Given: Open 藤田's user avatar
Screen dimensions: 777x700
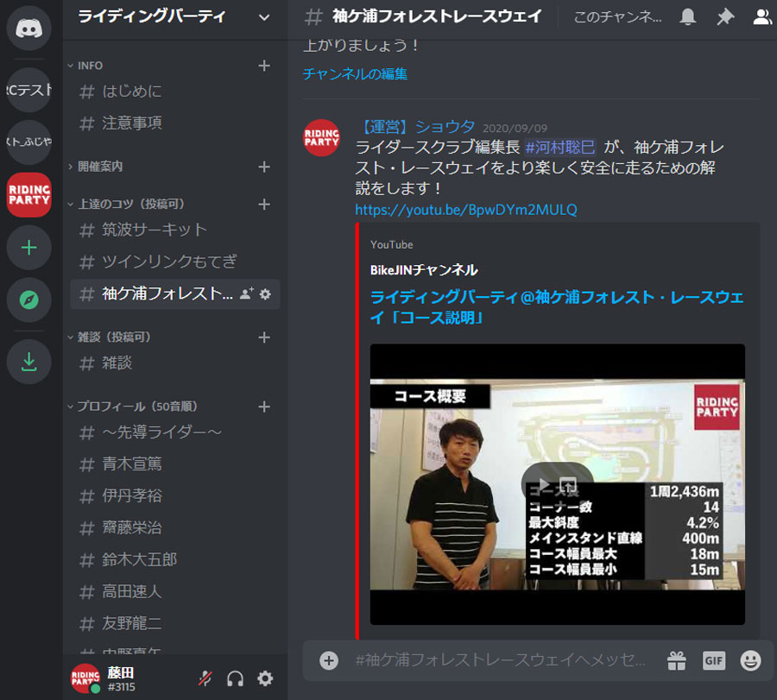Looking at the screenshot, I should (x=85, y=678).
